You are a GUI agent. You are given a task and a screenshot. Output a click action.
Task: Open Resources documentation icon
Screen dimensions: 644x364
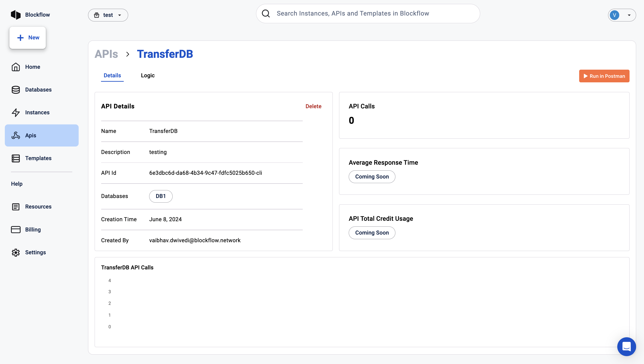point(16,207)
